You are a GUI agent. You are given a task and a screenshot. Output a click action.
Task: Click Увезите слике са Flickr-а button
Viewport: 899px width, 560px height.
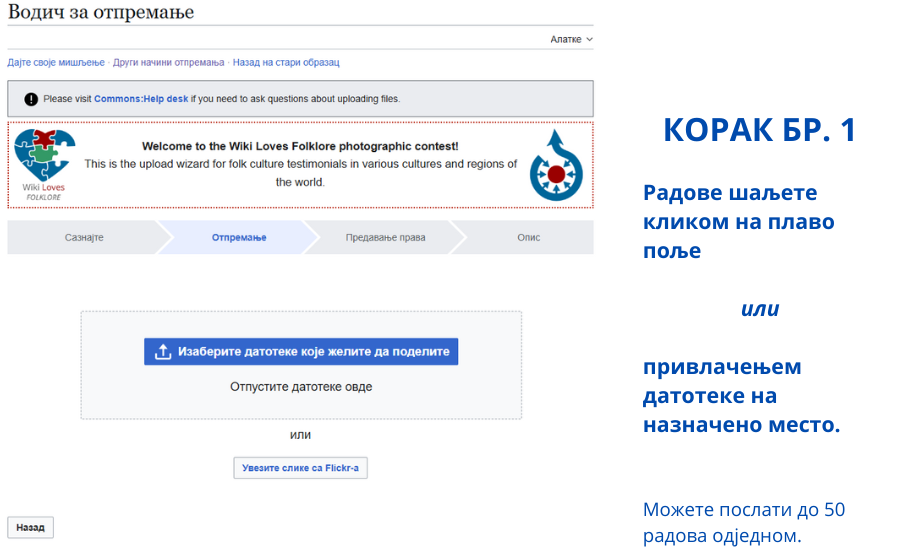[300, 468]
